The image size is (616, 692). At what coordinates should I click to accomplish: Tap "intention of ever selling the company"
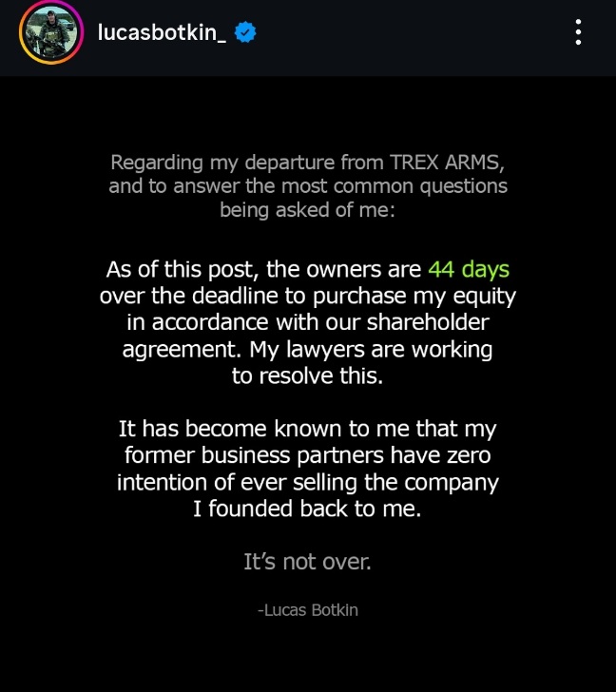[308, 482]
